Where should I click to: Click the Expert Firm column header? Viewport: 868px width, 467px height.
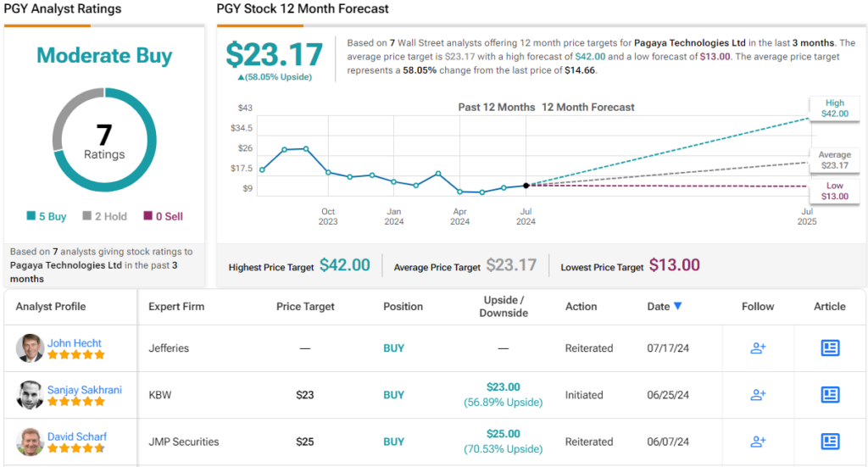(176, 307)
